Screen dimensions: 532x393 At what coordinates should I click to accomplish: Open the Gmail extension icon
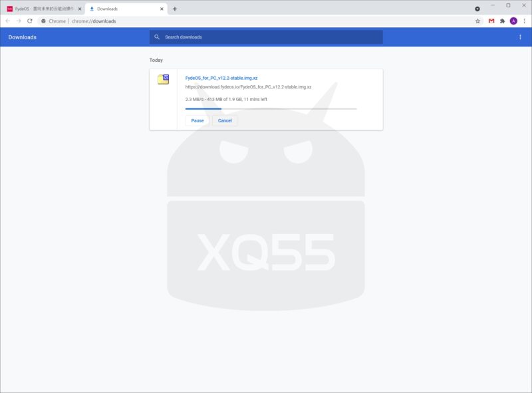[491, 21]
